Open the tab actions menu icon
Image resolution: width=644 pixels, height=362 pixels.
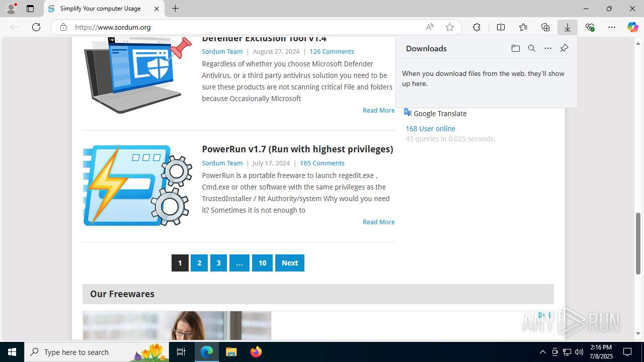(x=30, y=9)
